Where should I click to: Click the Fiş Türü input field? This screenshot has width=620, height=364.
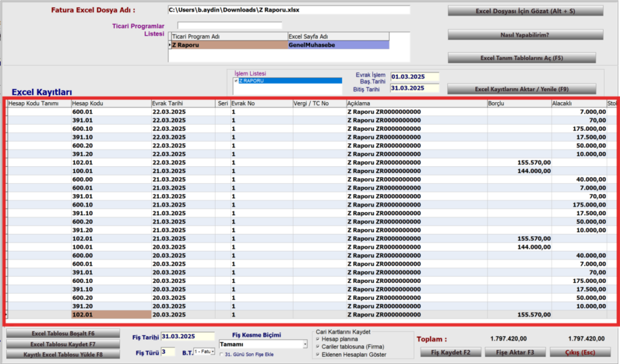pyautogui.click(x=168, y=352)
